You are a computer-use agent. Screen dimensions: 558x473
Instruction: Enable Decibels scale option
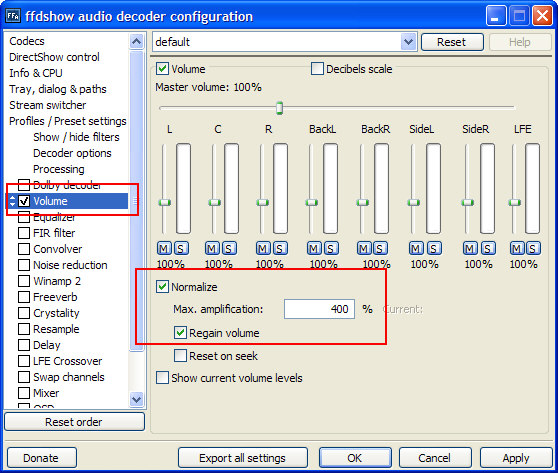point(317,68)
